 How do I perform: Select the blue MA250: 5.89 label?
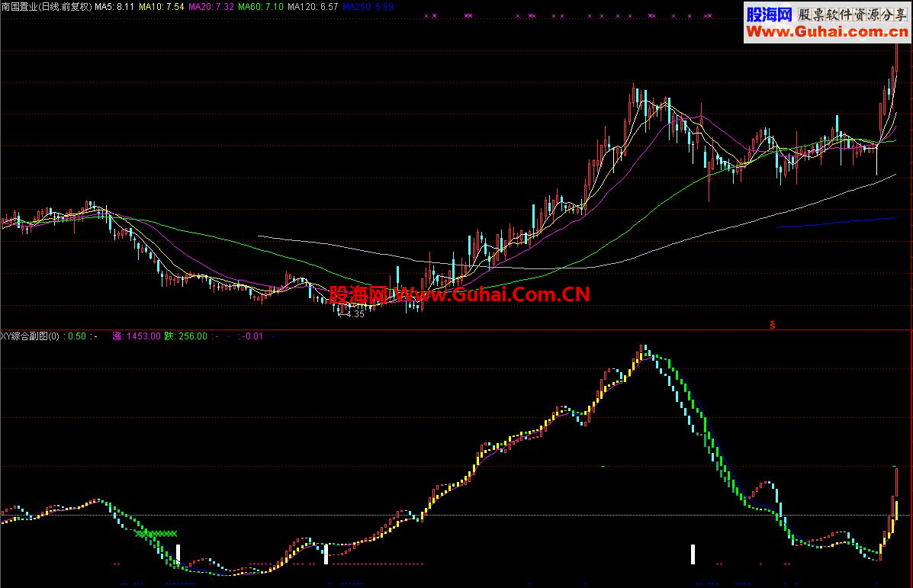(368, 7)
